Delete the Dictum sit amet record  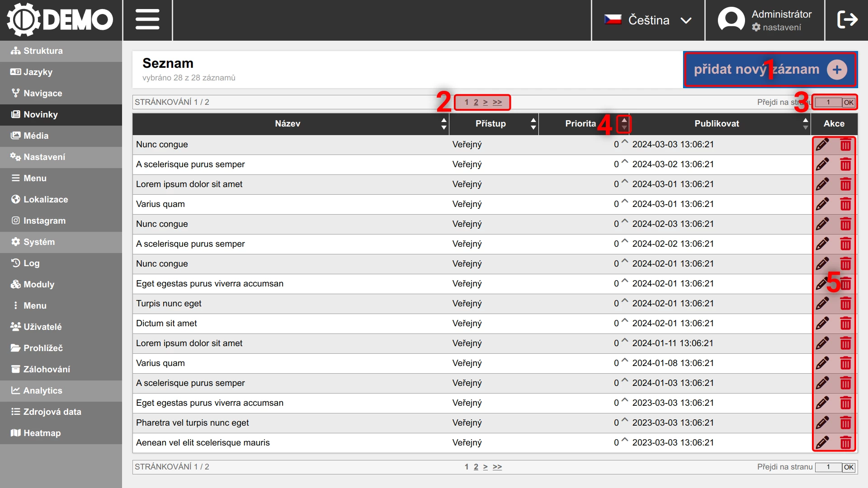pos(845,323)
